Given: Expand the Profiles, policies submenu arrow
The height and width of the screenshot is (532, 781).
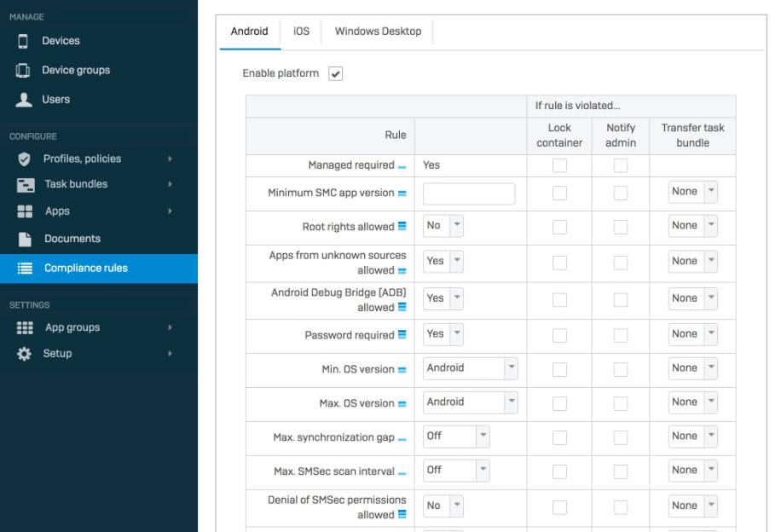Looking at the screenshot, I should 170,159.
